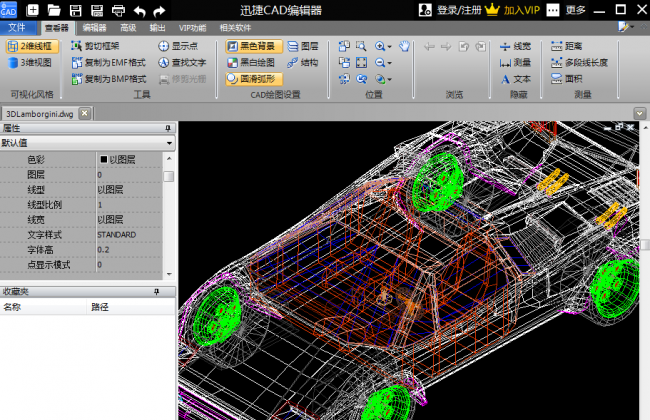
Task: Save the drawing with the floppy disk icon
Action: coord(75,10)
